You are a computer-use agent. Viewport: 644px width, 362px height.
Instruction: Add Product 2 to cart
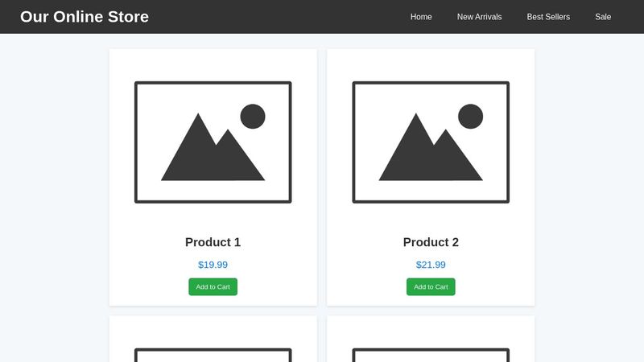click(431, 287)
